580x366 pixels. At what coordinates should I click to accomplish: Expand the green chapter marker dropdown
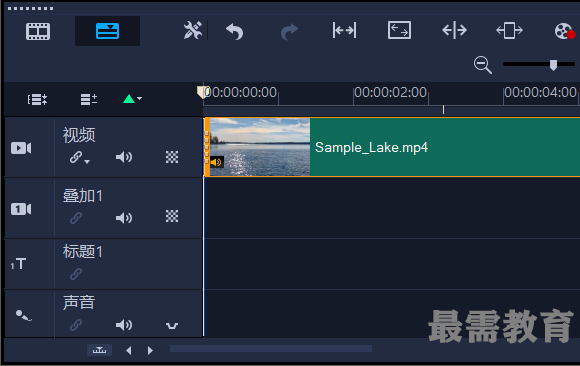pyautogui.click(x=139, y=99)
